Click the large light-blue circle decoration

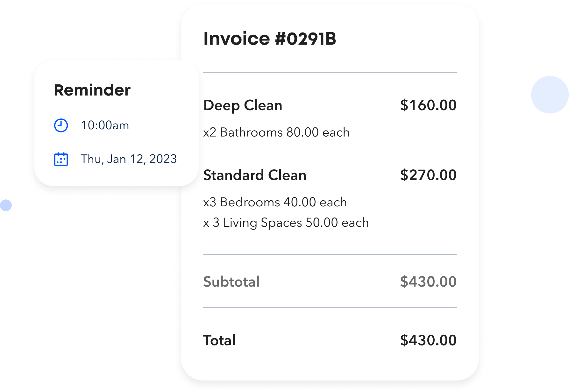[x=550, y=95]
